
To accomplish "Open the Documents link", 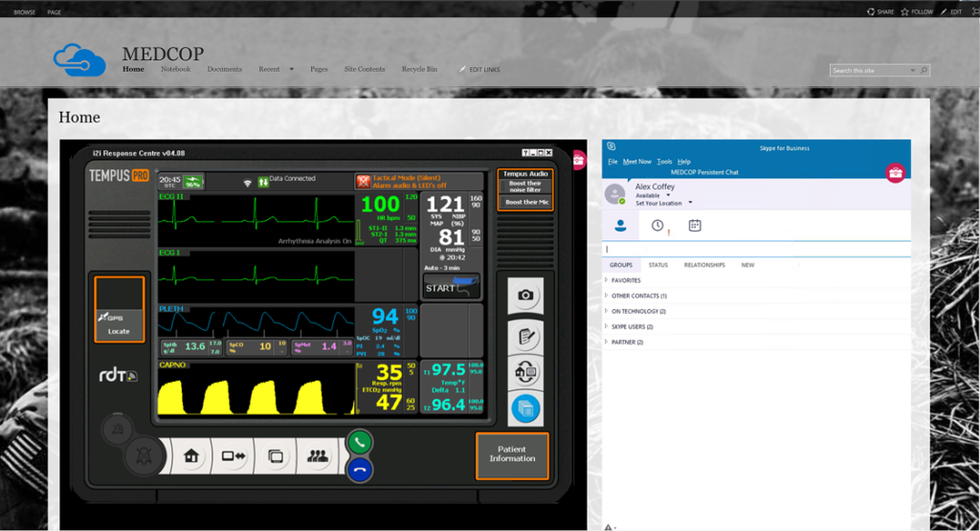I will 224,69.
